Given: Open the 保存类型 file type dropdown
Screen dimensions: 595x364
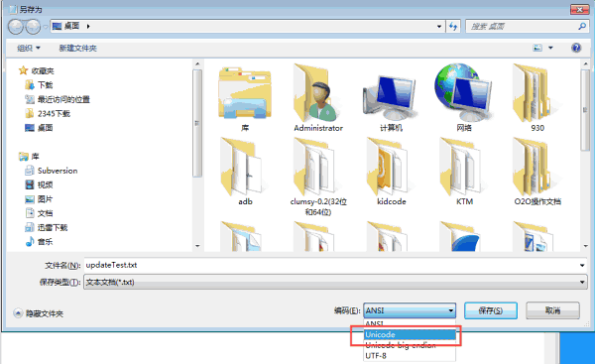Looking at the screenshot, I should (335, 282).
